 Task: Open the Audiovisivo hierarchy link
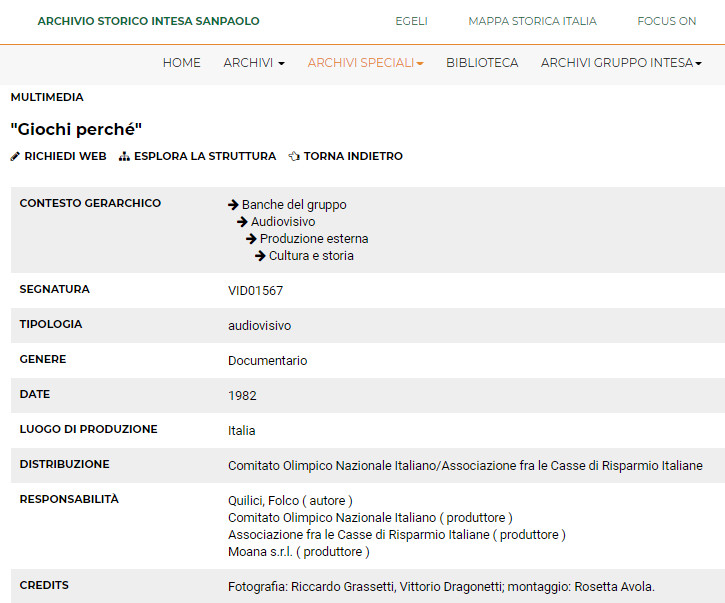(283, 222)
